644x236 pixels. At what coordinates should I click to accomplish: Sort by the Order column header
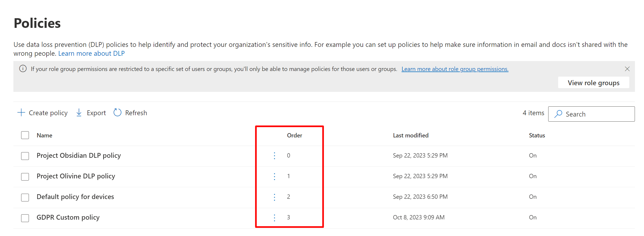[x=294, y=136]
